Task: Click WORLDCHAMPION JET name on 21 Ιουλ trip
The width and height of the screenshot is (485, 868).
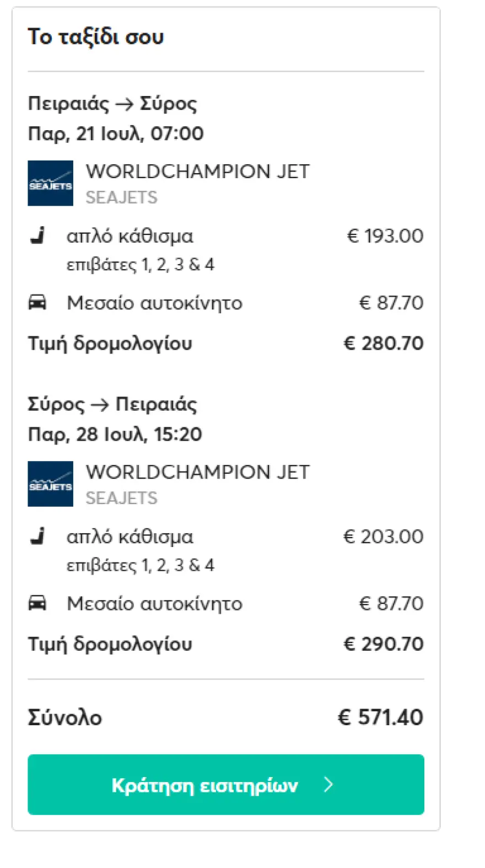Action: (x=197, y=172)
